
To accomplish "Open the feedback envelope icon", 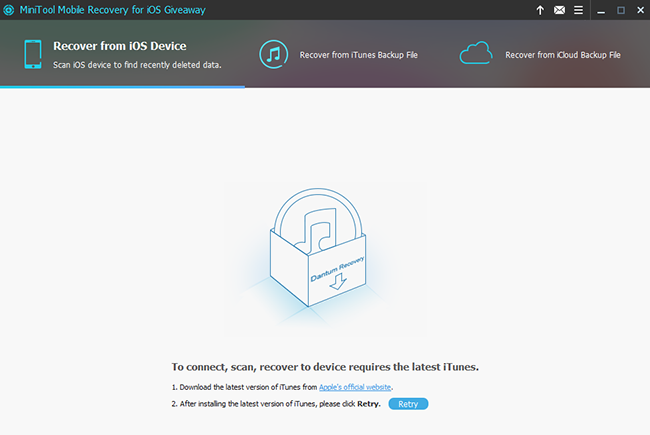I will coord(559,10).
